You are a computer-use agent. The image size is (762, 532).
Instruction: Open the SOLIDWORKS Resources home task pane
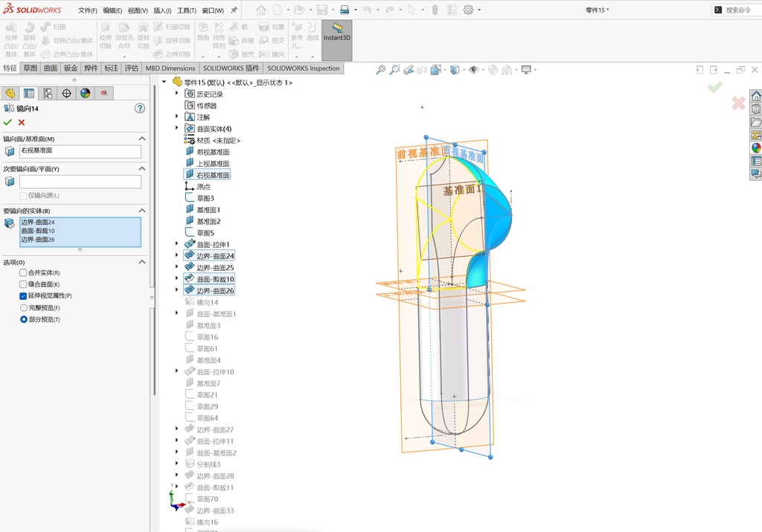click(x=756, y=96)
